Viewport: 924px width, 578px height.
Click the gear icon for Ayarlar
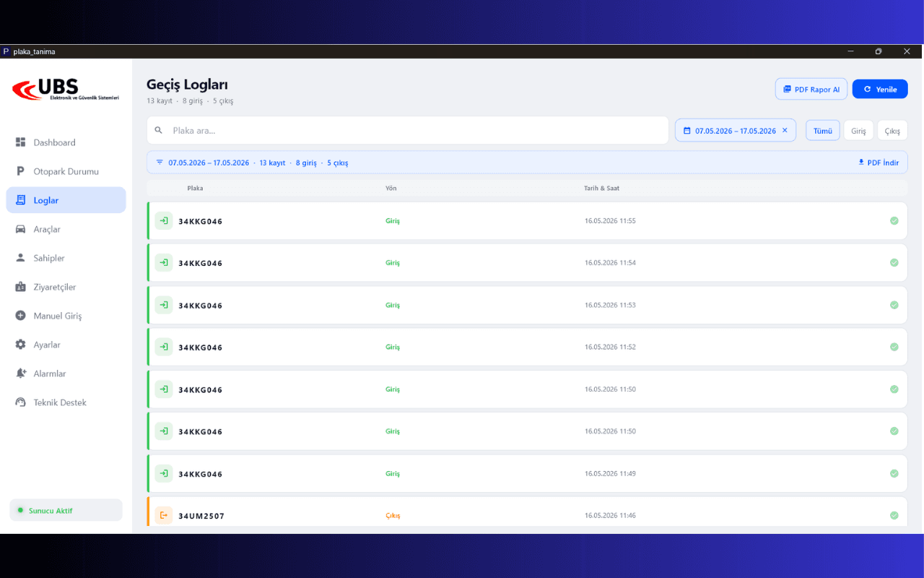tap(20, 345)
